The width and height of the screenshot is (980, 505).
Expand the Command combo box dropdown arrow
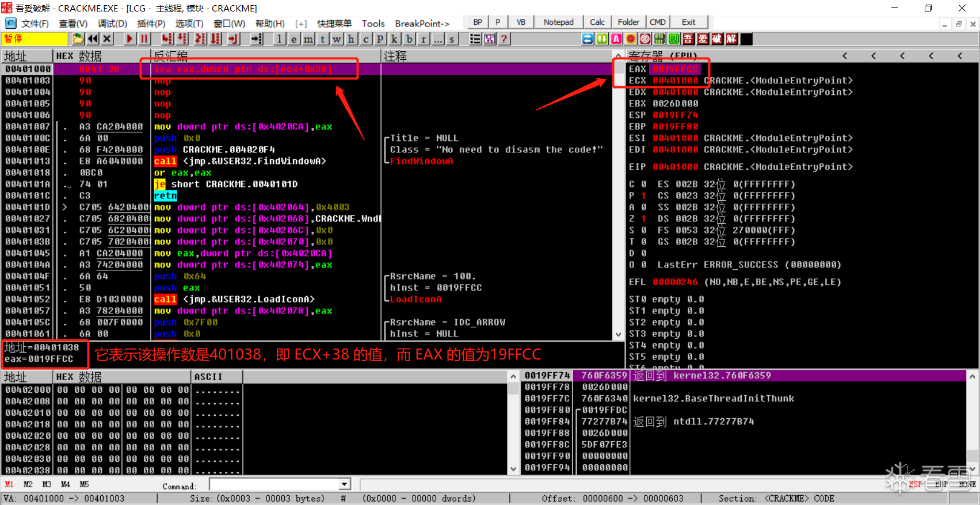tap(345, 484)
